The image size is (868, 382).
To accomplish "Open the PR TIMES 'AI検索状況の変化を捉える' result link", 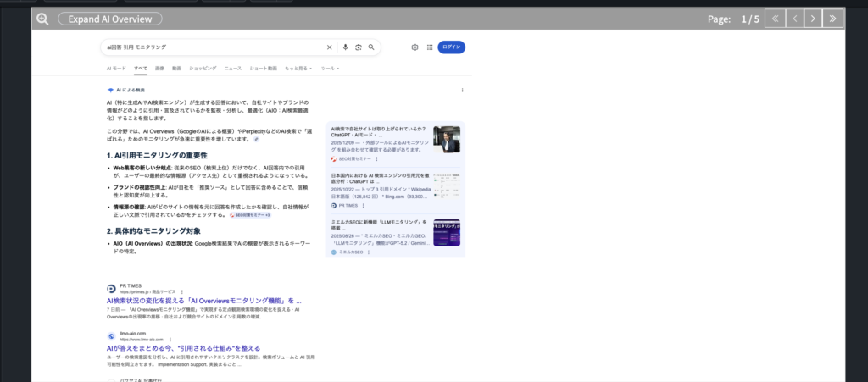I will (x=203, y=301).
